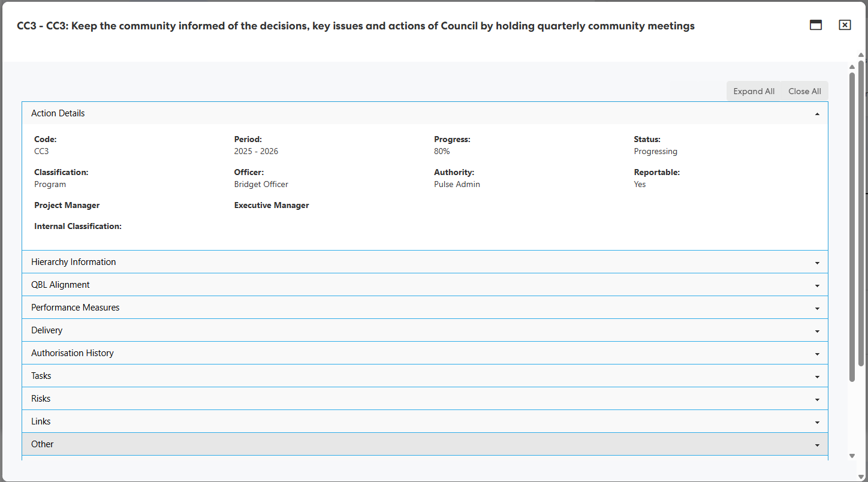Click the Code field label
Image resolution: width=868 pixels, height=482 pixels.
pos(46,139)
